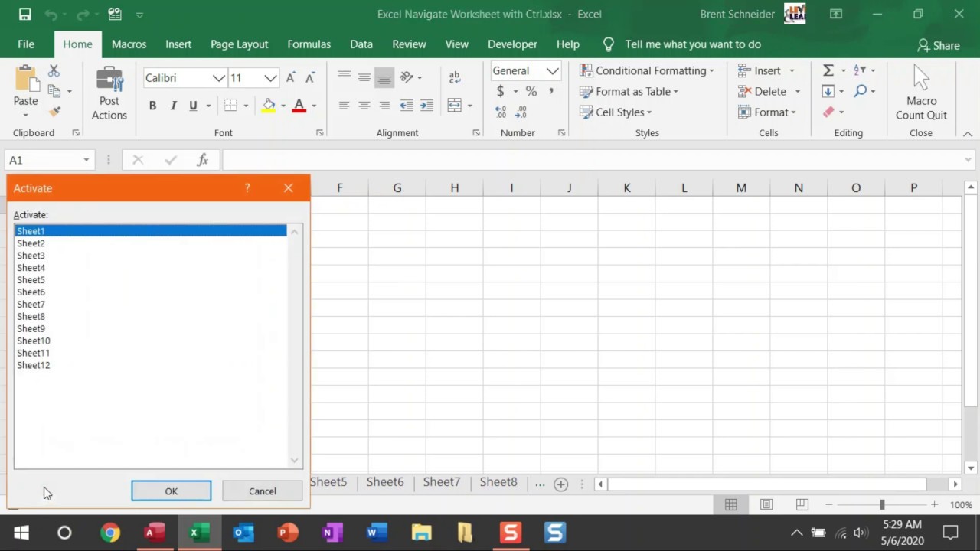980x551 pixels.
Task: Increase font size with the large A icon
Action: 291,78
